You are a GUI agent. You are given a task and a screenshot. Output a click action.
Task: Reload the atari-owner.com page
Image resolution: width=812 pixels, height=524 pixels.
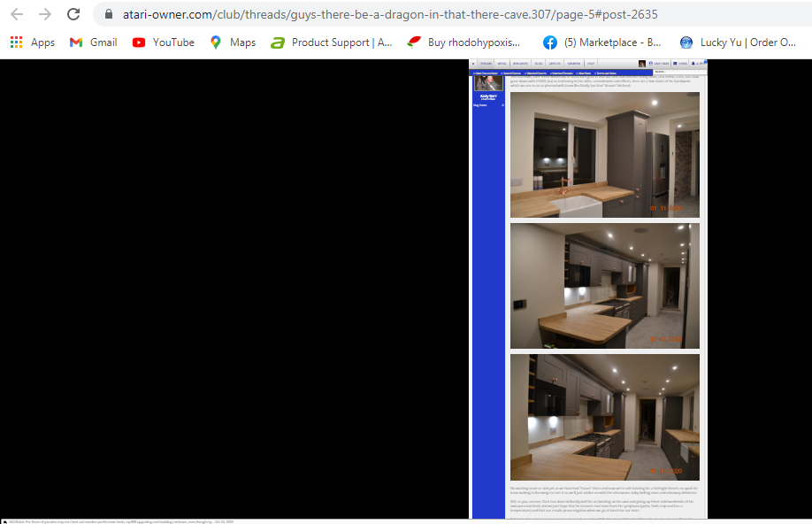click(73, 14)
